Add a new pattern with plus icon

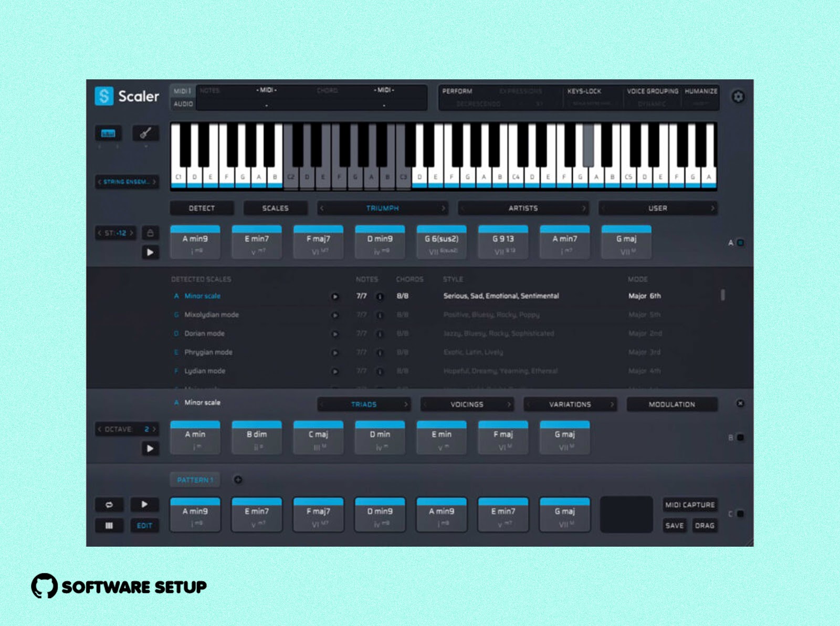coord(238,479)
